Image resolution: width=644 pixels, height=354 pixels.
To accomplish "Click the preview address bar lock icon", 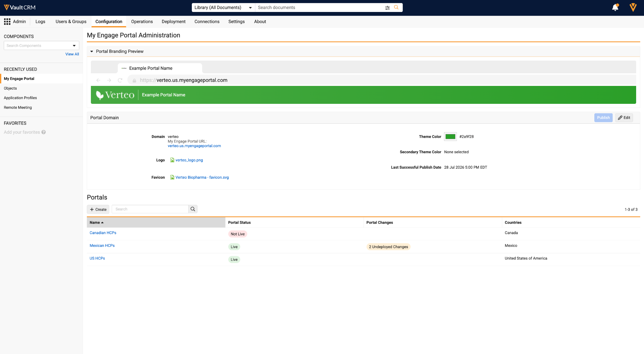I will point(134,81).
